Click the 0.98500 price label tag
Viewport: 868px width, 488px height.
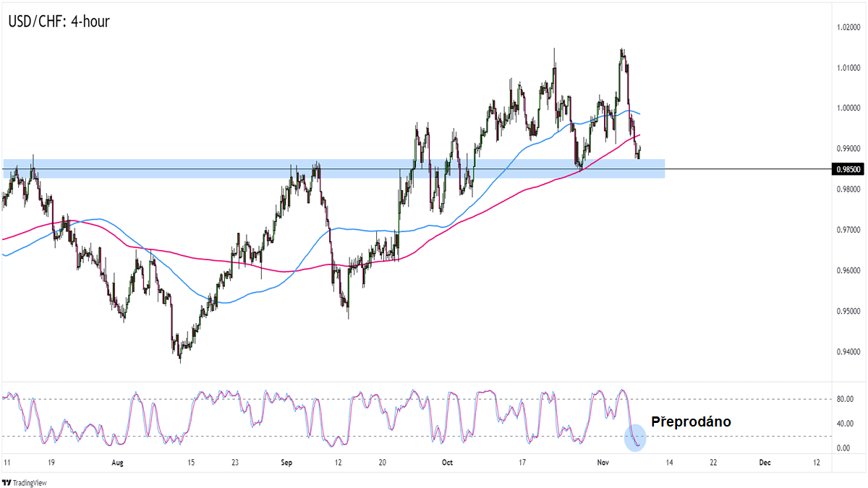point(848,169)
